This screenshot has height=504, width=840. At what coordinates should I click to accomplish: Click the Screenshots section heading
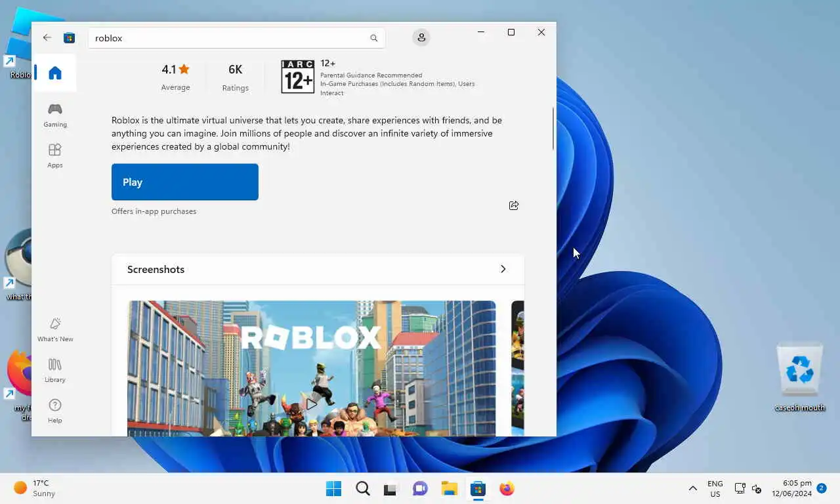click(x=156, y=269)
